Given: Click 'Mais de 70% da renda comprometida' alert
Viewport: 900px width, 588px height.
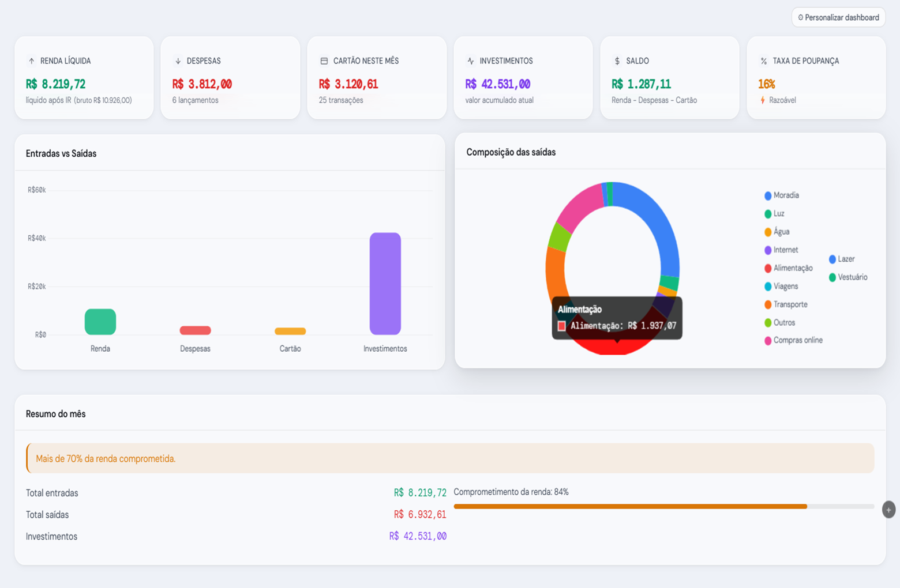Looking at the screenshot, I should [x=450, y=458].
